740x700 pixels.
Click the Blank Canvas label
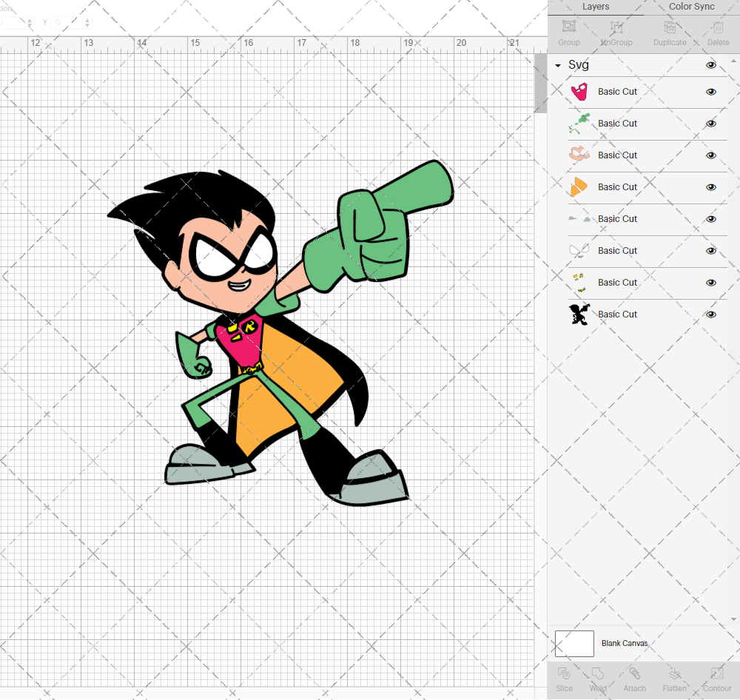point(625,643)
